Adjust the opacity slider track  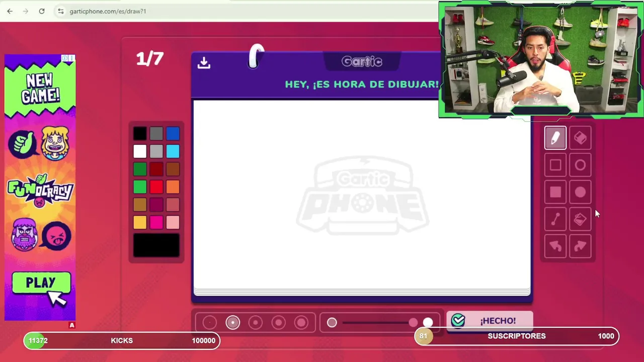click(380, 323)
